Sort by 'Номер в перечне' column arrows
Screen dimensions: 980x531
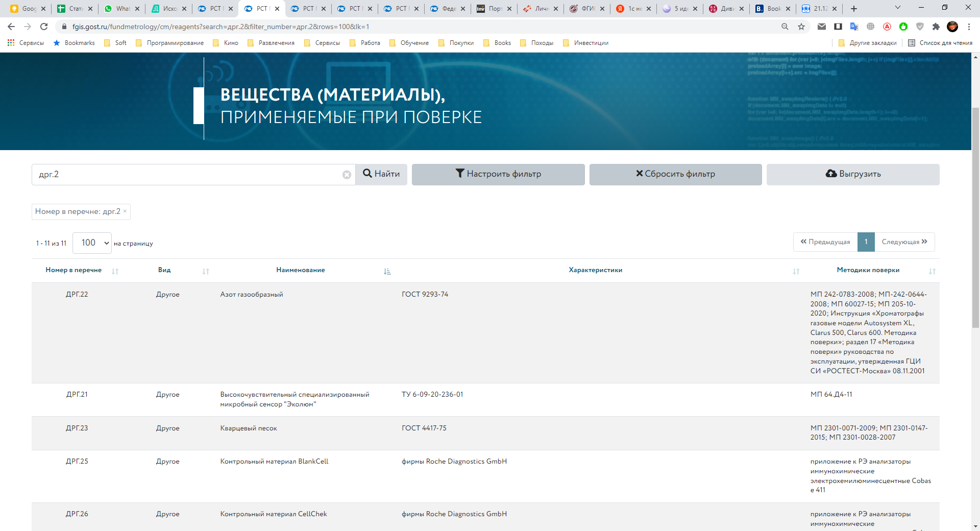[115, 271]
